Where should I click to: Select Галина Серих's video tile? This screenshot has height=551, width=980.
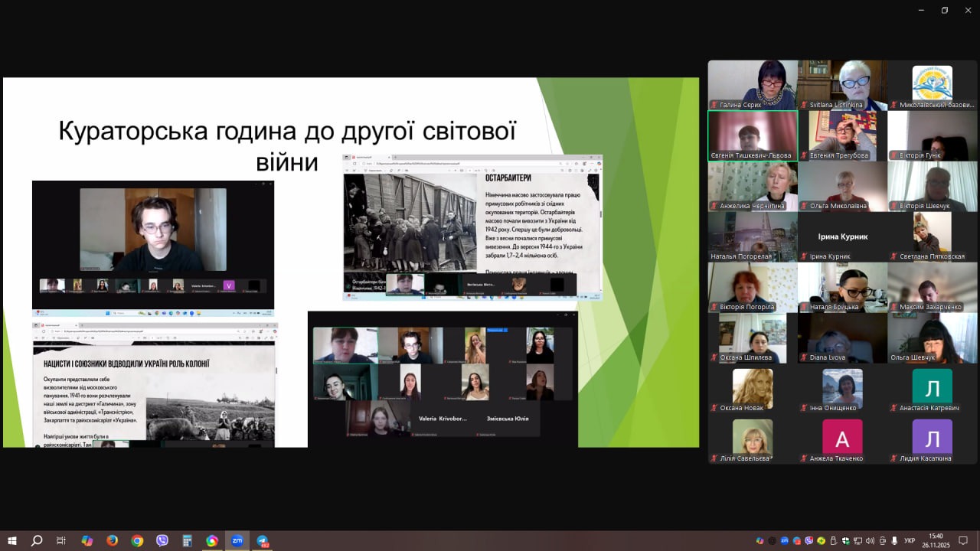(x=753, y=85)
